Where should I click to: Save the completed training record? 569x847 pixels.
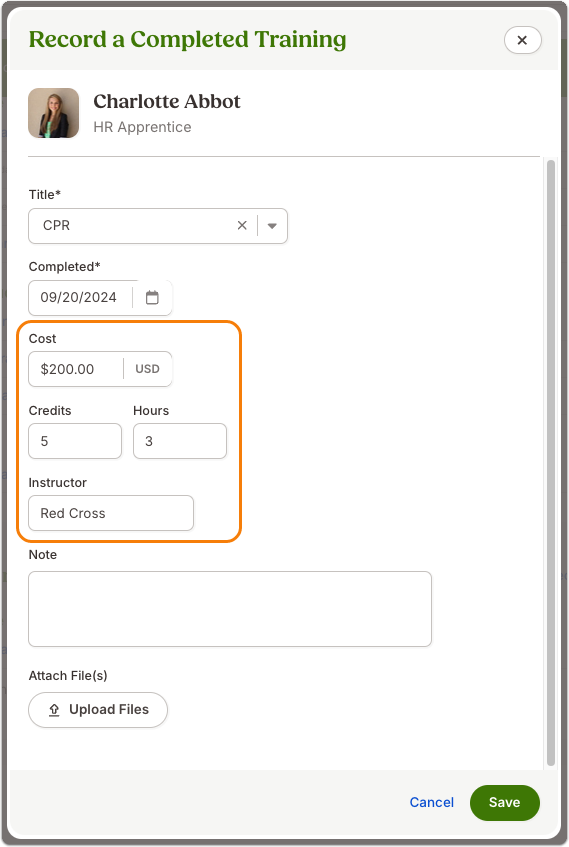(505, 802)
